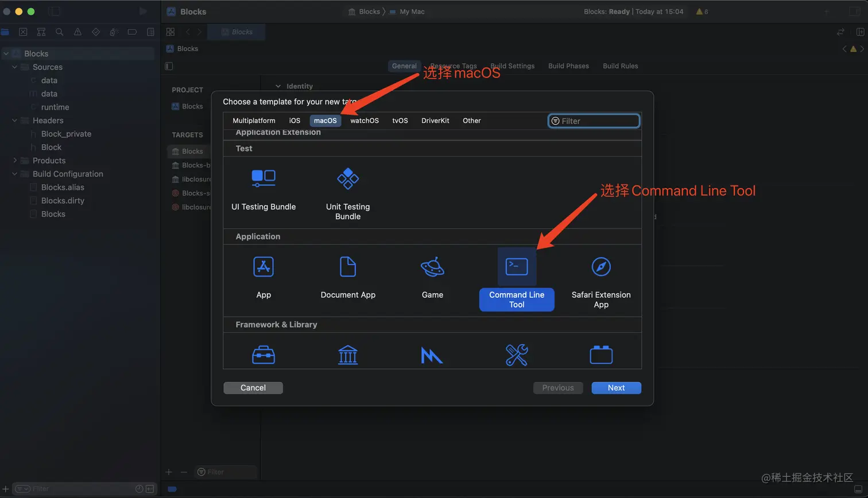
Task: Select the library building template icon
Action: click(x=348, y=355)
